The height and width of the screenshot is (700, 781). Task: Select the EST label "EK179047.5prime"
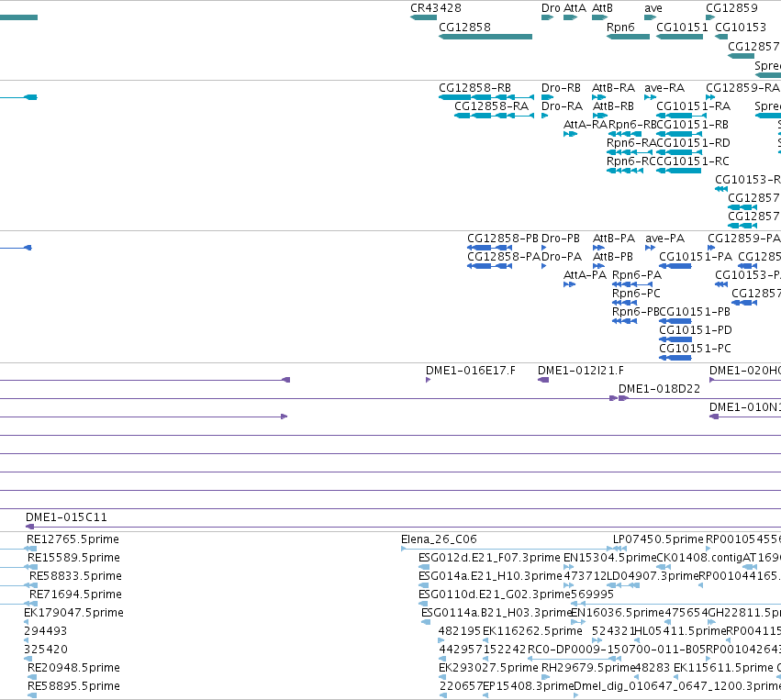coord(73,614)
